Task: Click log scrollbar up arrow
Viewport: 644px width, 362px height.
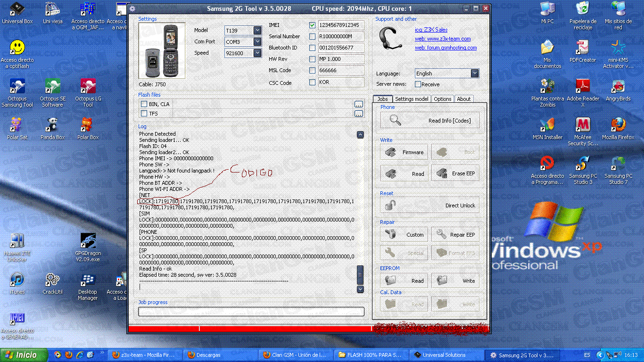Action: coord(360,134)
